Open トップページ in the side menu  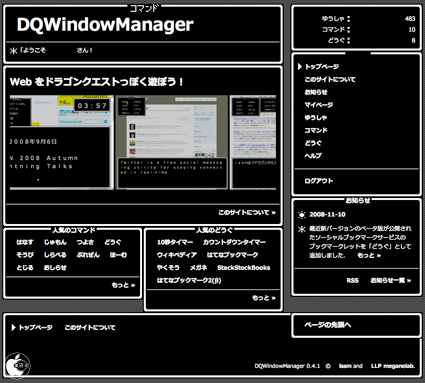[x=322, y=67]
